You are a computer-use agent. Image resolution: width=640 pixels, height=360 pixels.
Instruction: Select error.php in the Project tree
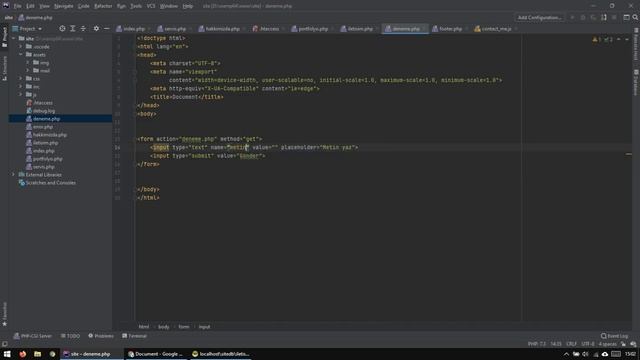pyautogui.click(x=43, y=127)
